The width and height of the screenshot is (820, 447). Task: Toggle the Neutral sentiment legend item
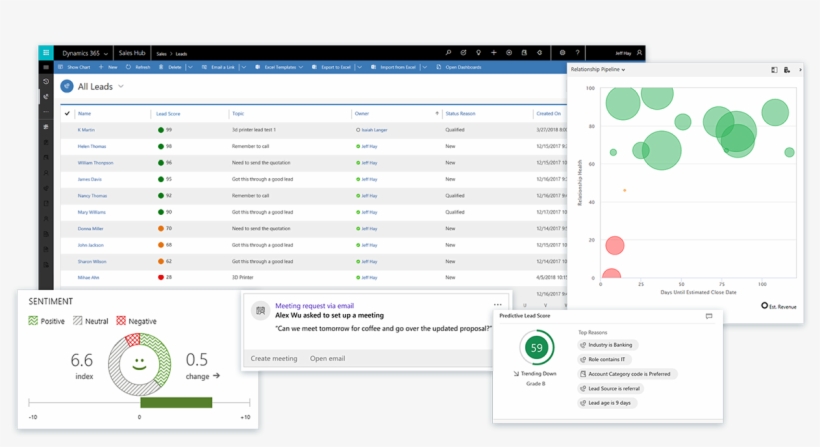click(x=90, y=321)
